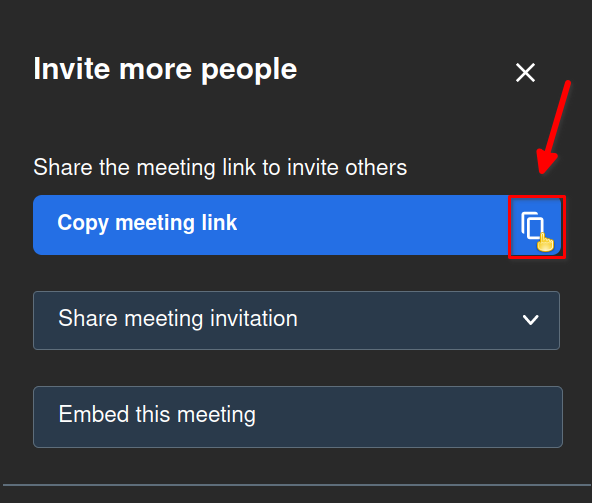This screenshot has height=503, width=592.
Task: Click the Copy meeting link button
Action: (297, 225)
